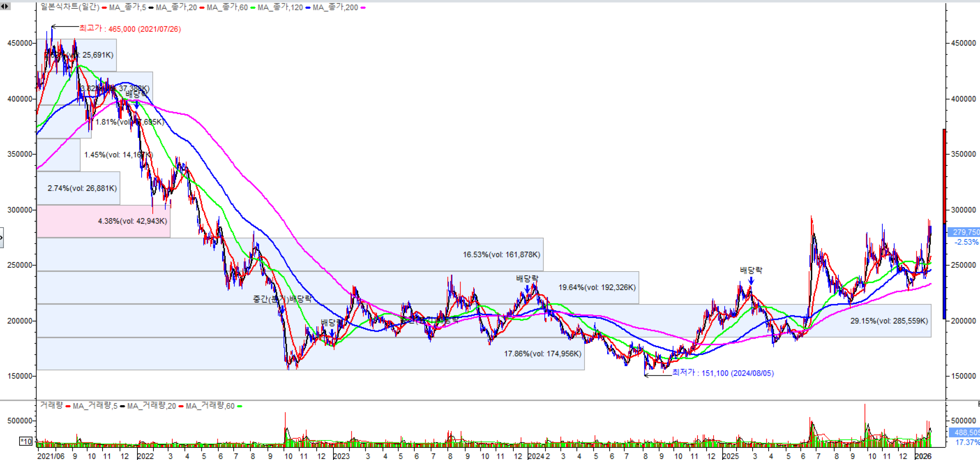
Task: Click the MA_거래량,20 legend entry
Action: (x=151, y=406)
